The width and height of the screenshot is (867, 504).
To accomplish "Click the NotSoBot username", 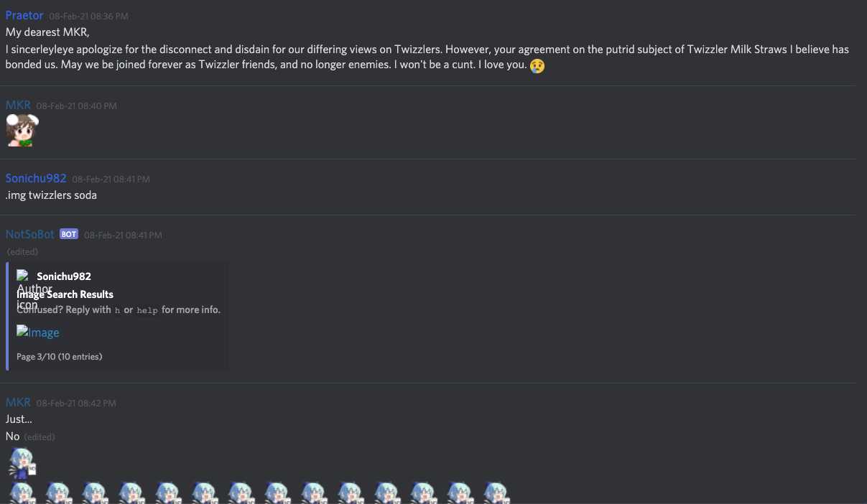I will click(29, 234).
